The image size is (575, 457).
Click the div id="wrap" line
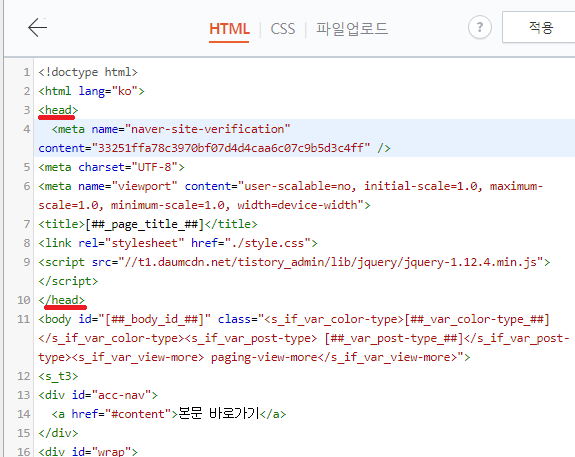(x=88, y=452)
